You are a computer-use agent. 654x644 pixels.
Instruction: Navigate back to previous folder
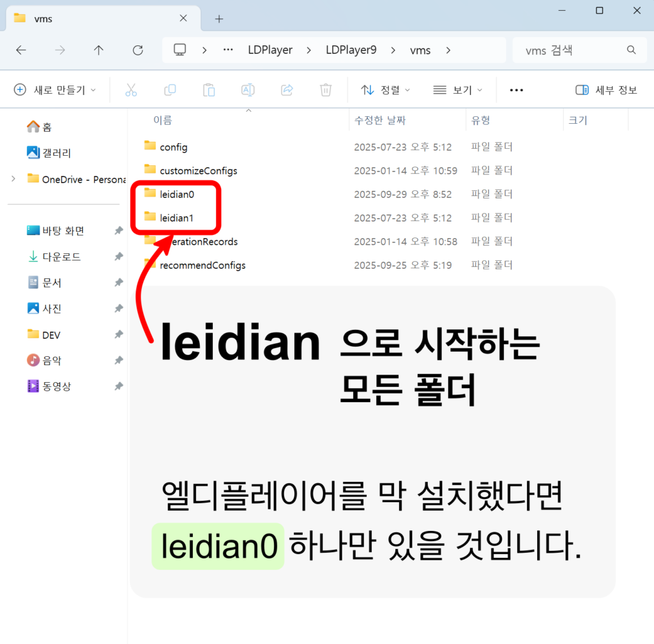[x=21, y=50]
